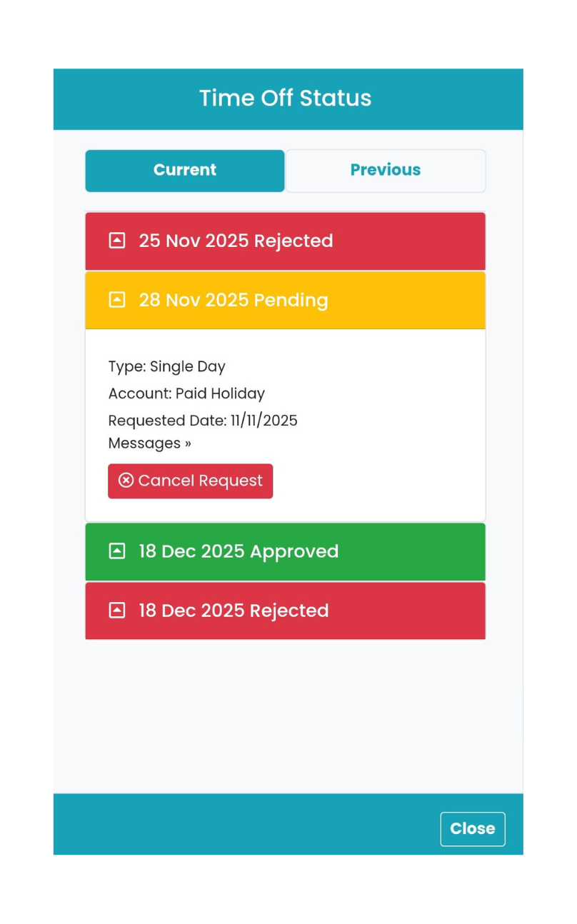Close the Time Off Status dialog

click(472, 829)
